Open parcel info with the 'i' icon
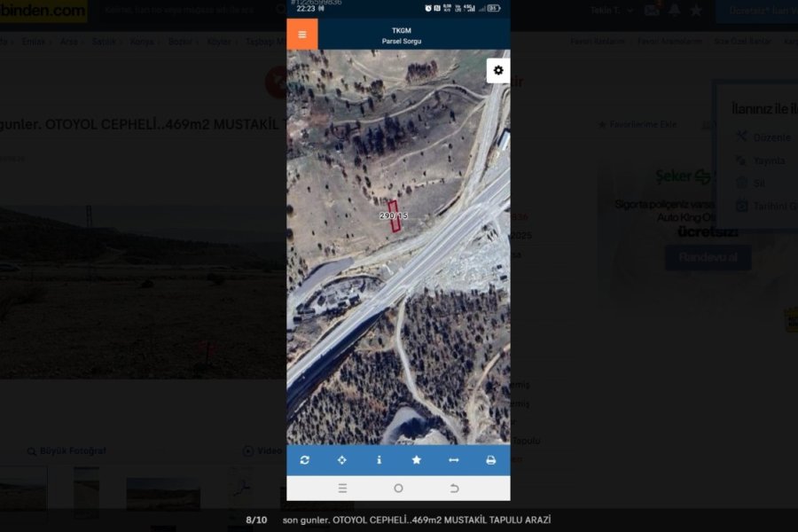 (379, 460)
